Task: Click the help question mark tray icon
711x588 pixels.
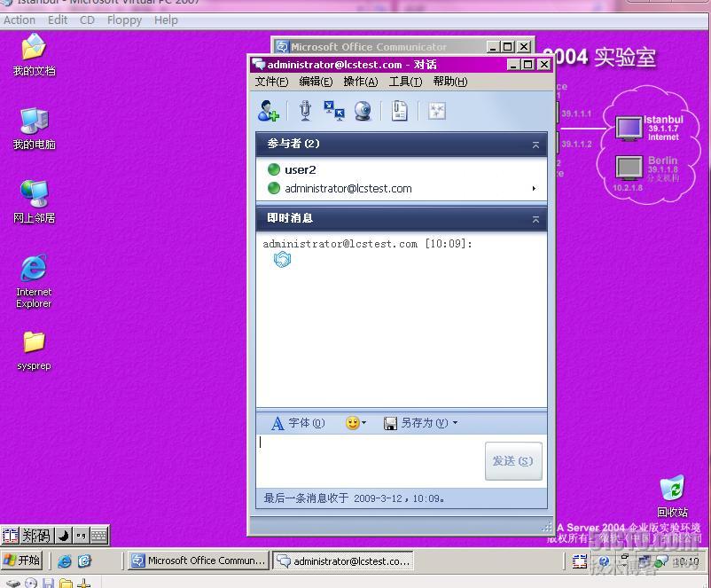Action: pos(605,561)
